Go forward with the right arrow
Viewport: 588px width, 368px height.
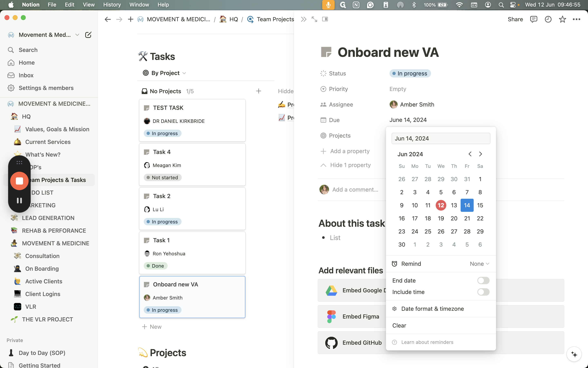(119, 19)
